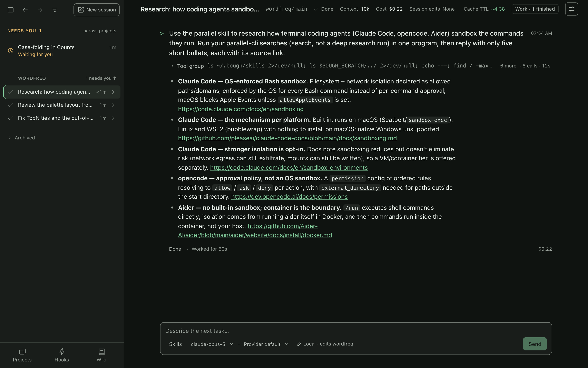Click the Context 10k indicator

[354, 9]
